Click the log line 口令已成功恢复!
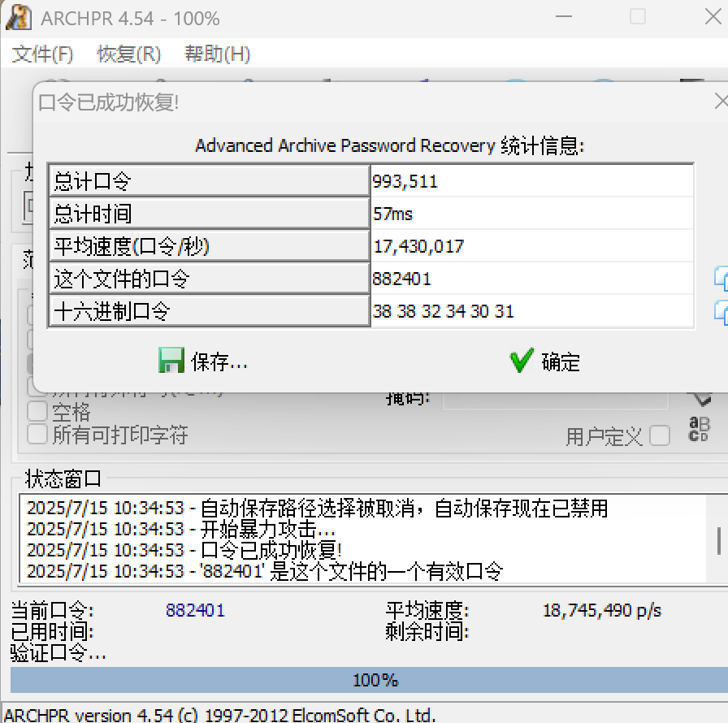This screenshot has height=723, width=728. (x=184, y=550)
